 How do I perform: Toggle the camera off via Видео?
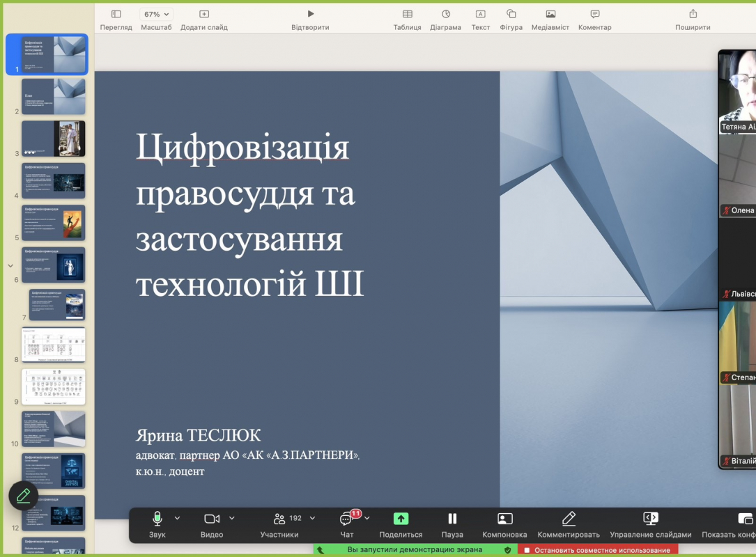point(212,519)
